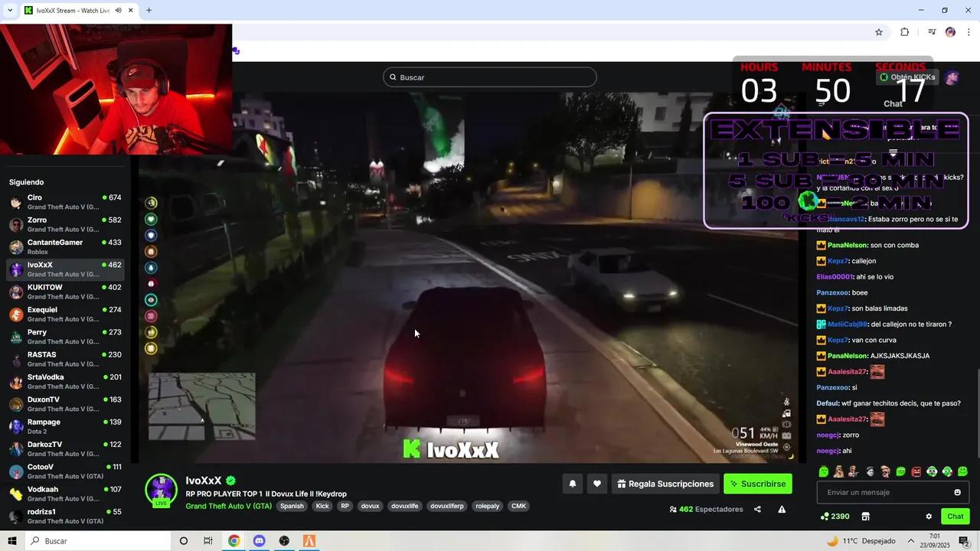Click the red angry emote in quick emotes
The width and height of the screenshot is (980, 551).
click(x=916, y=471)
